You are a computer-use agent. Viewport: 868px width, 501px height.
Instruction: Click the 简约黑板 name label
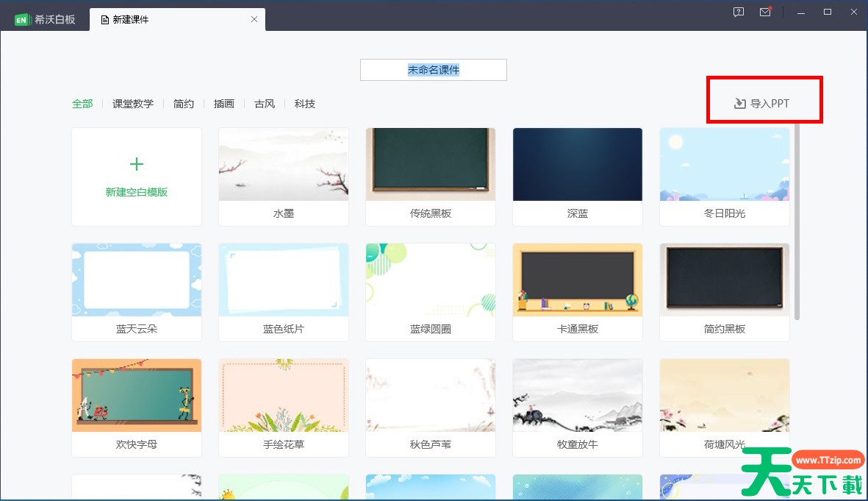click(725, 329)
